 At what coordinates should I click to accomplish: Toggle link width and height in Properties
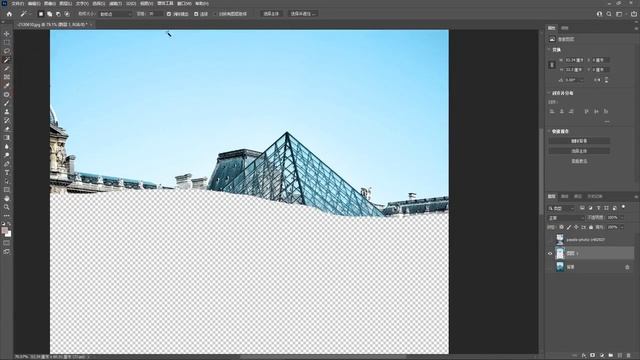[552, 65]
